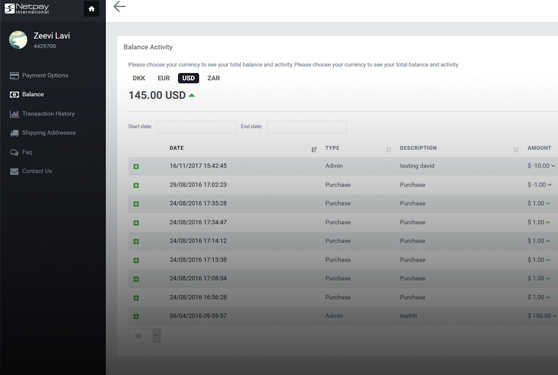Click amount $ -10.00
This screenshot has height=375, width=558.
coord(538,166)
